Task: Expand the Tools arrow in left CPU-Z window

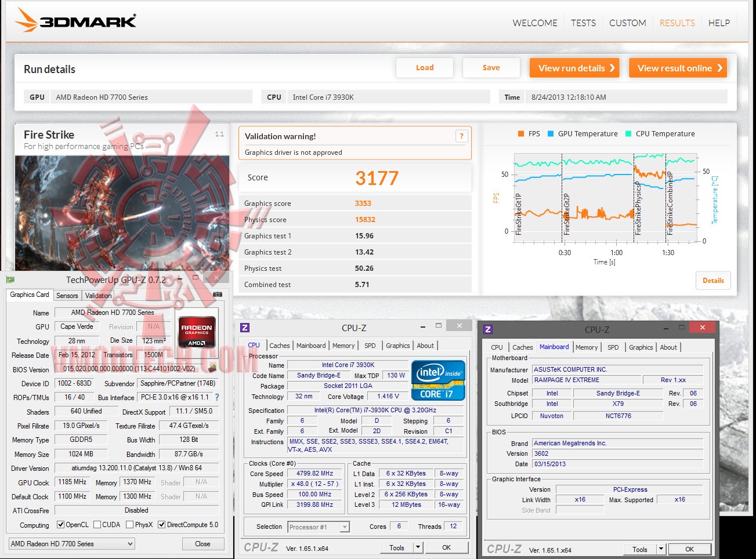Action: 417,547
